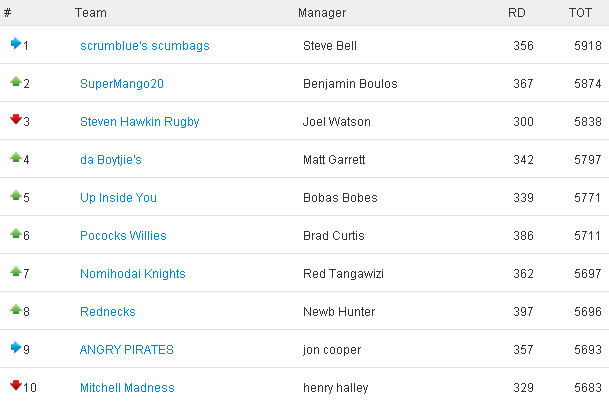Image resolution: width=609 pixels, height=403 pixels.
Task: Click the green up arrow beside rank 2
Action: (16, 81)
